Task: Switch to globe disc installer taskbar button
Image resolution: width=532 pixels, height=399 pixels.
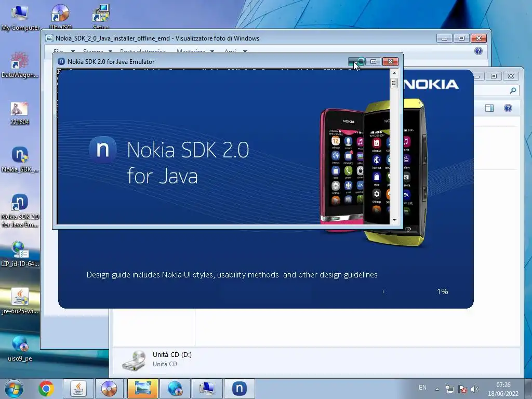Action: tap(175, 389)
